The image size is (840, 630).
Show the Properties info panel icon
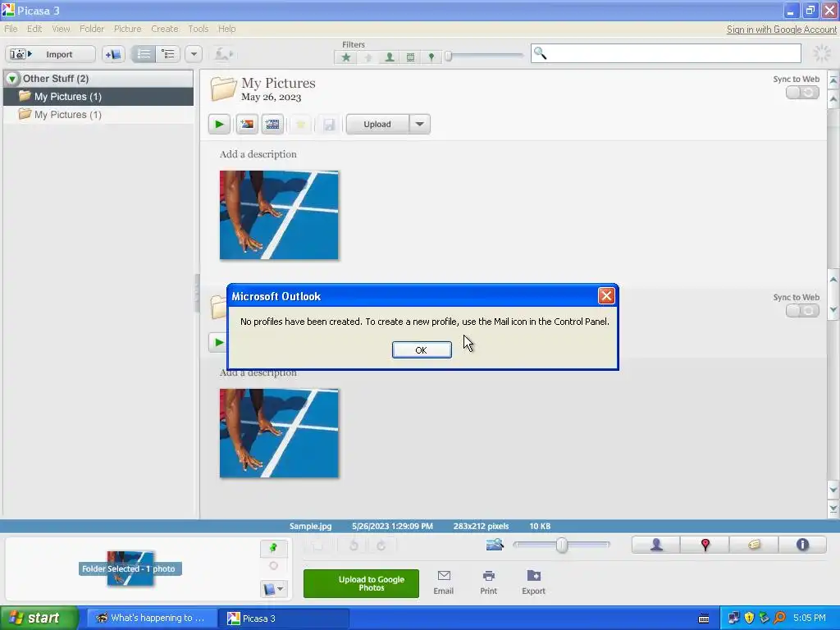(x=802, y=545)
